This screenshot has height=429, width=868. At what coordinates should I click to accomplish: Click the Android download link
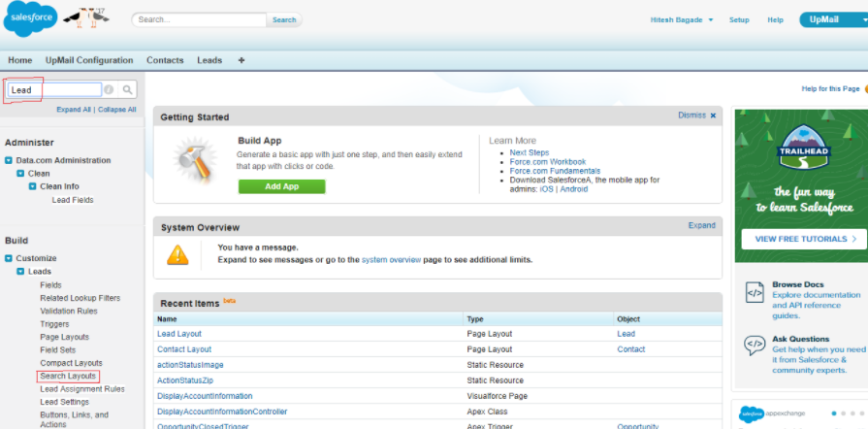point(573,189)
